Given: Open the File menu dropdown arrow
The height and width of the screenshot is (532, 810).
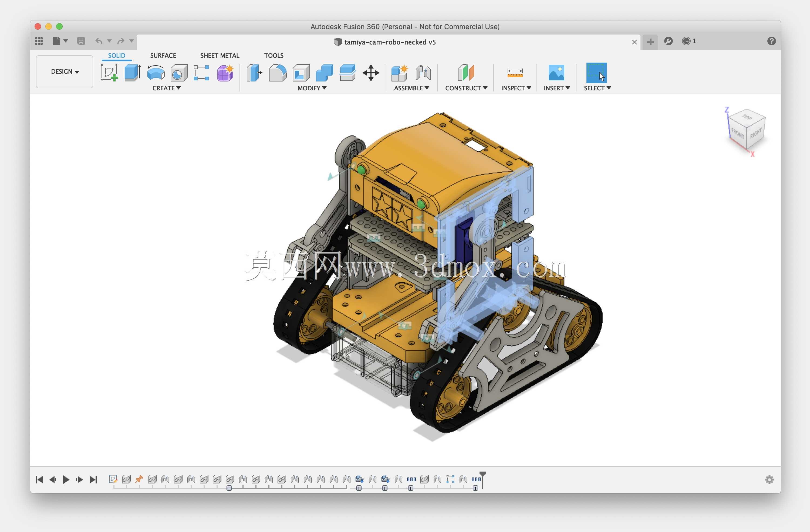Looking at the screenshot, I should [x=66, y=41].
